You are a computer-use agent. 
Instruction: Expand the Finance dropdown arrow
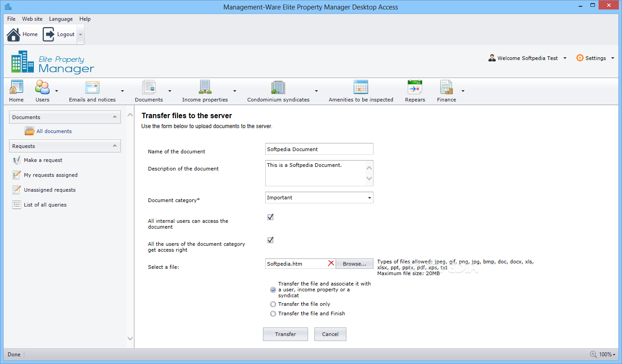click(x=462, y=91)
